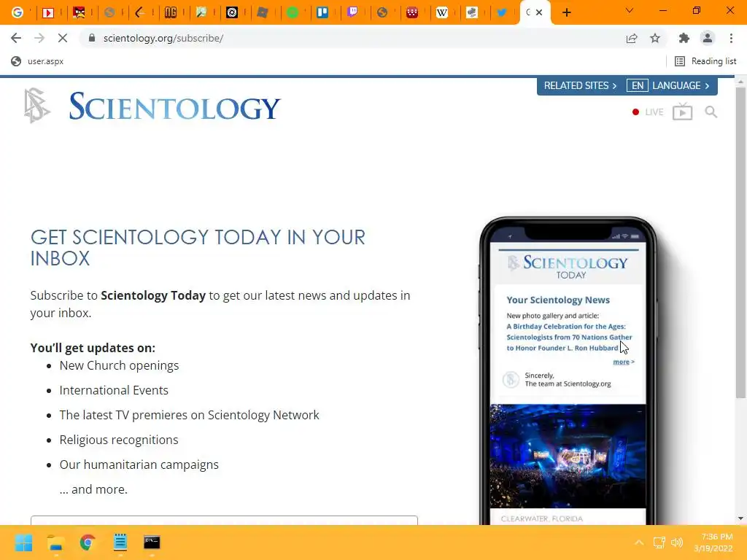Open the taskbar clock and date
Screen dimensions: 747x560
(x=713, y=542)
